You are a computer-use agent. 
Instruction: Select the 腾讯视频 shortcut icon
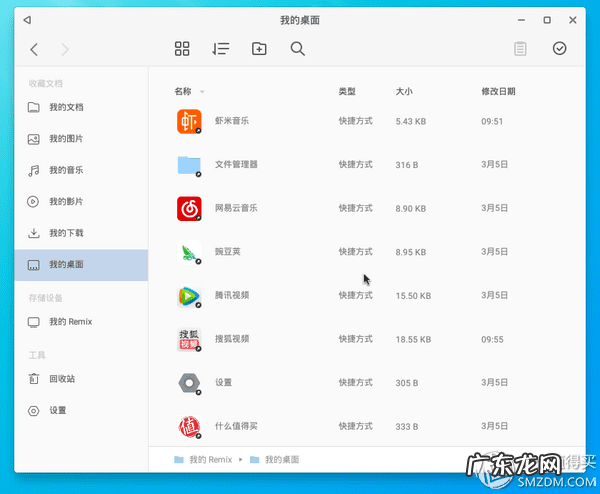point(189,296)
